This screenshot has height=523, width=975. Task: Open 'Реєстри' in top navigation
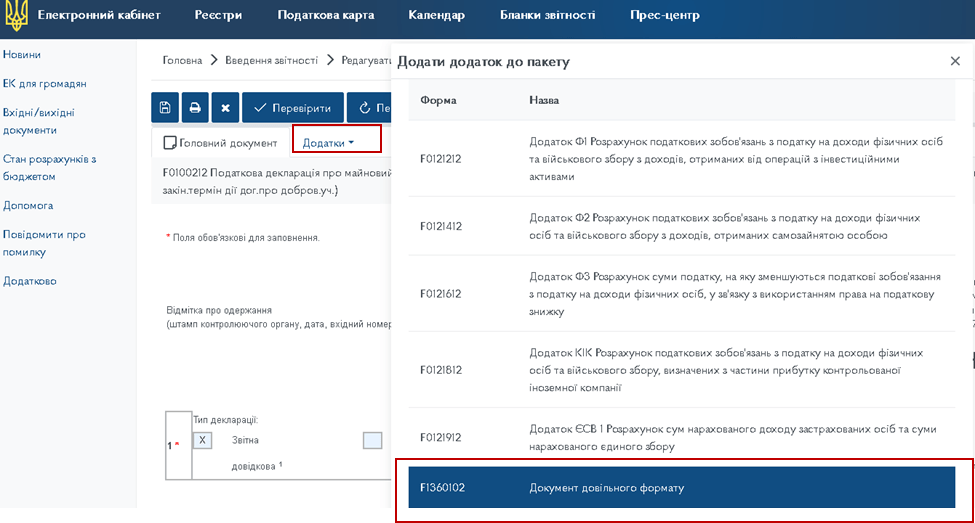tap(217, 16)
